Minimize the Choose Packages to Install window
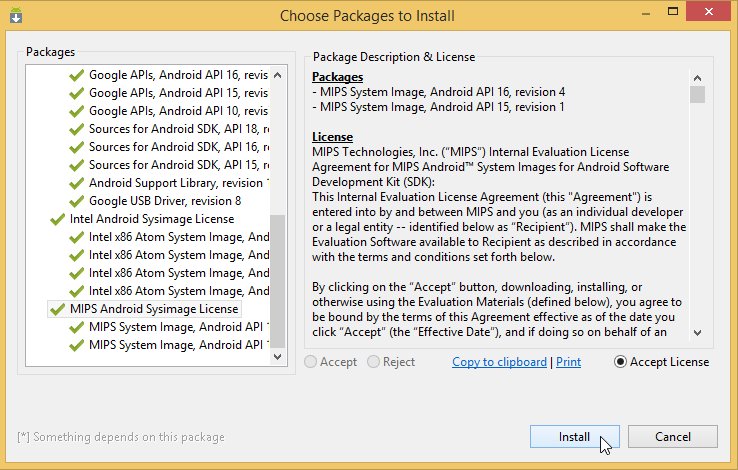This screenshot has height=470, width=738. click(646, 13)
